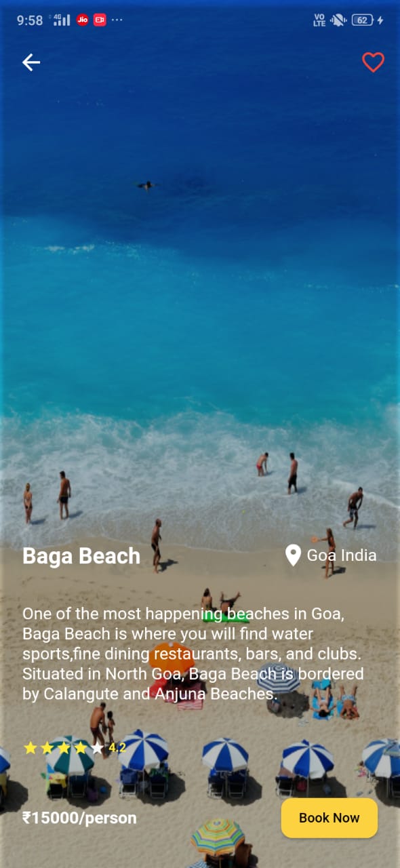Viewport: 400px width, 868px height.
Task: Tap the screen recorder status icon
Action: click(100, 20)
